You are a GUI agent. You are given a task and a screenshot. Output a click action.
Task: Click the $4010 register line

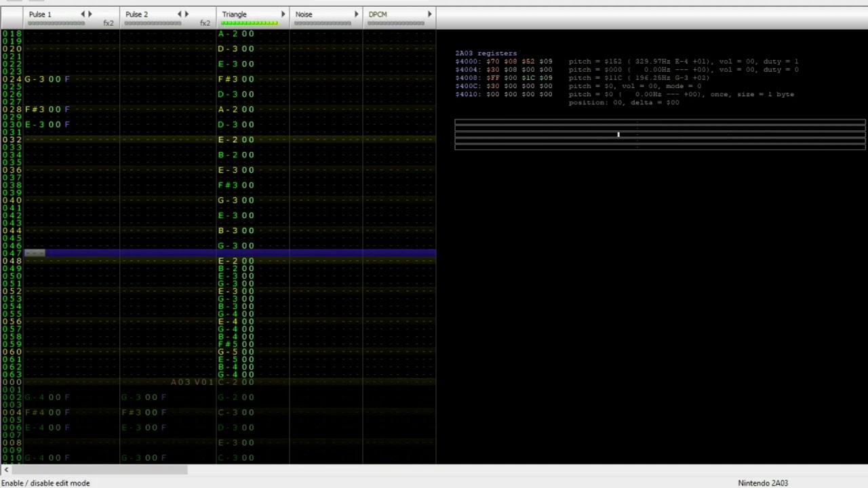(x=625, y=94)
